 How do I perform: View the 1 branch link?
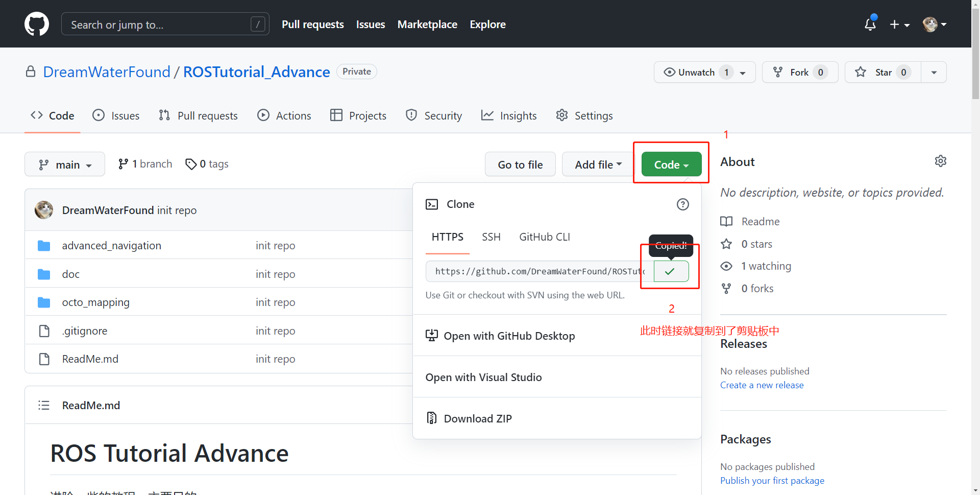[145, 164]
